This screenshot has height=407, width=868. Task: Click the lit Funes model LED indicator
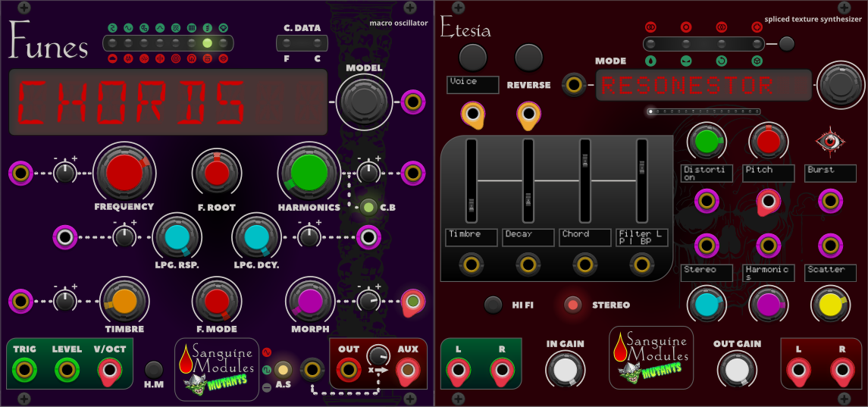[x=208, y=43]
